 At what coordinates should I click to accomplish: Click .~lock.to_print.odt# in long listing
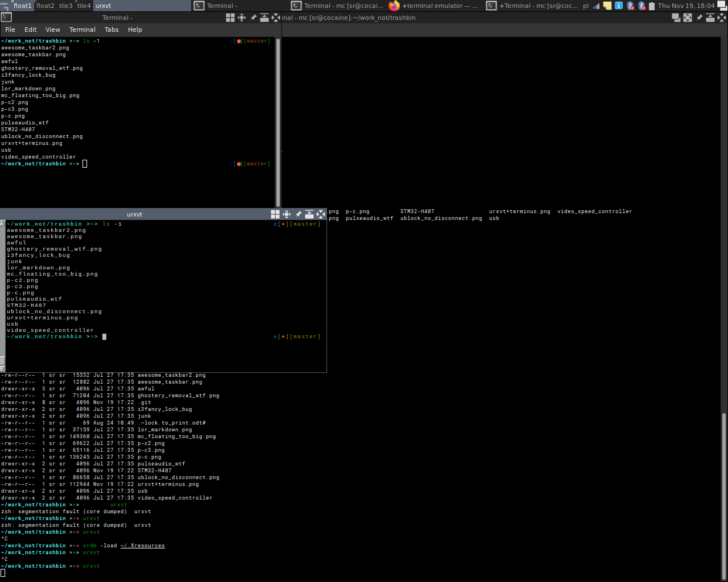[172, 423]
